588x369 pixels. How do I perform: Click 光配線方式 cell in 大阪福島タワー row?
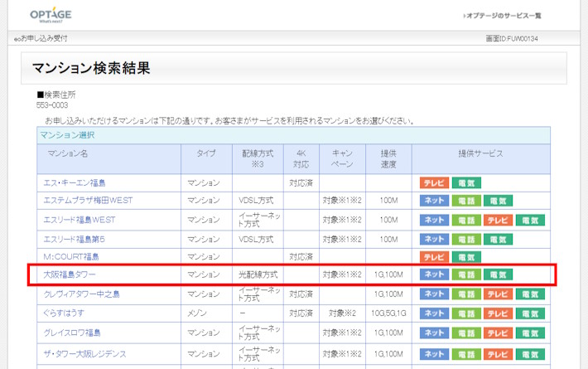pyautogui.click(x=258, y=274)
